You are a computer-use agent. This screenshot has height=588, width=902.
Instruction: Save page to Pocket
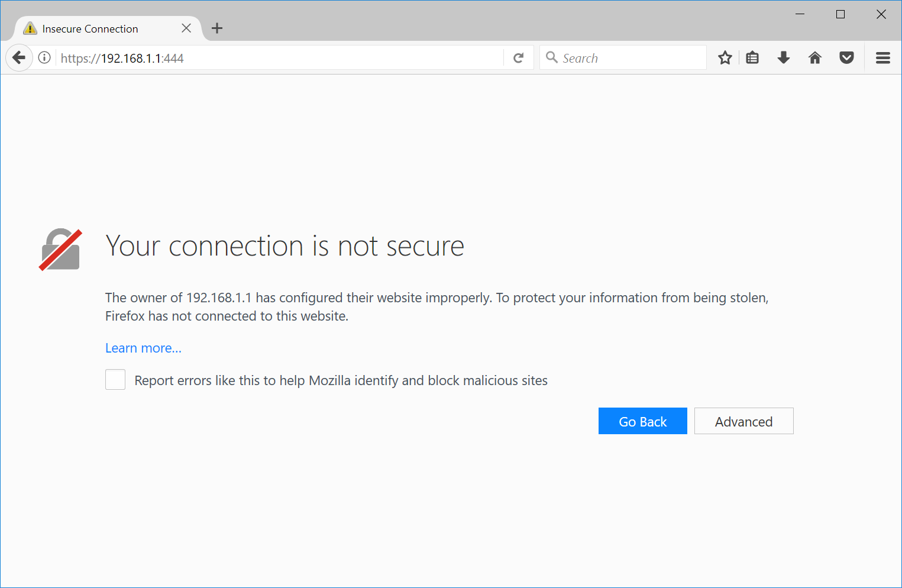point(846,58)
